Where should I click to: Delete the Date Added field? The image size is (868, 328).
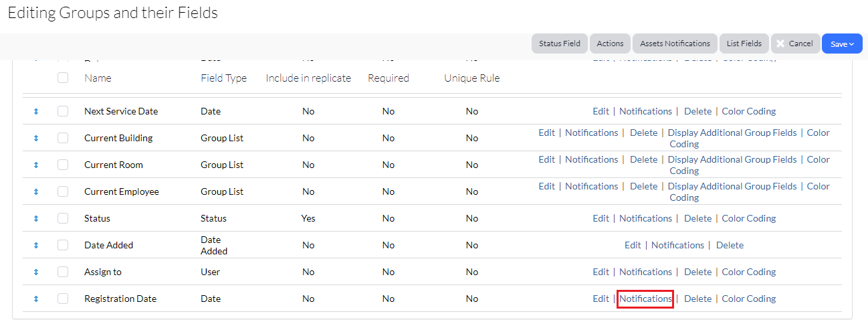pyautogui.click(x=730, y=245)
